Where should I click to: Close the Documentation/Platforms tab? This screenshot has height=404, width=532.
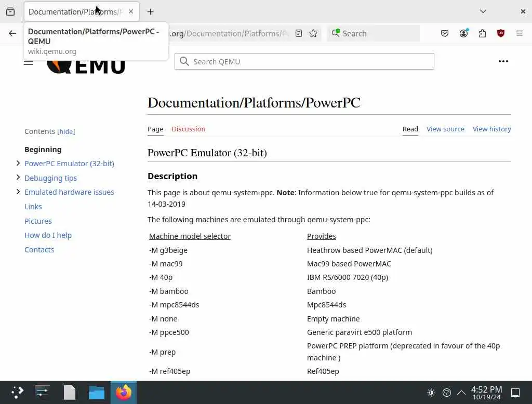(x=130, y=11)
